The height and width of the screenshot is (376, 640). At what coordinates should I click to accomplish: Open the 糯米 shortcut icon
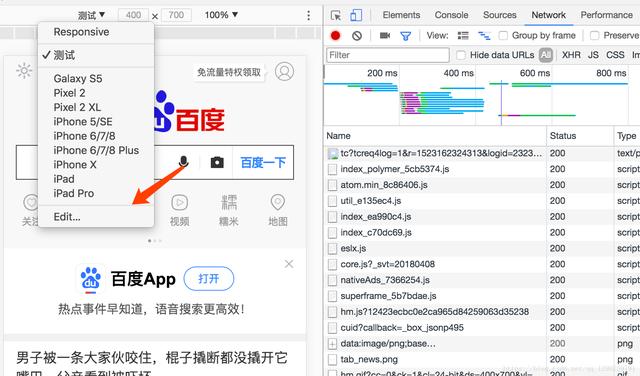click(x=229, y=211)
